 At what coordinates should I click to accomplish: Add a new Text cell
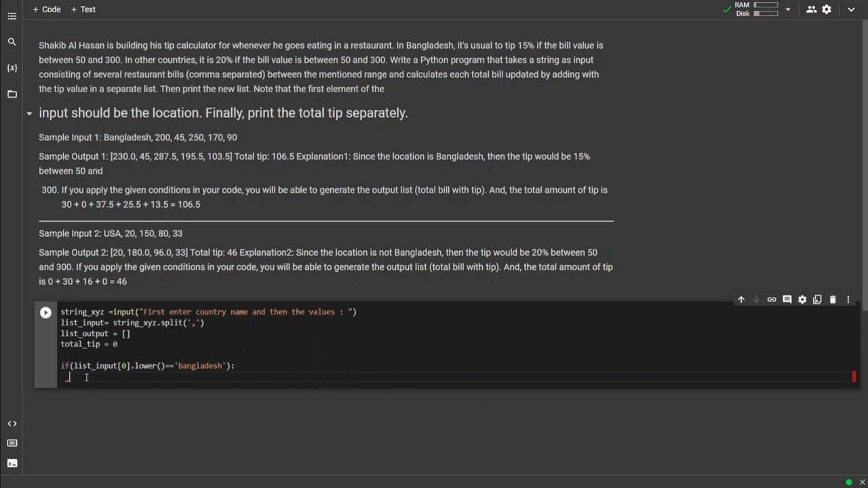83,9
